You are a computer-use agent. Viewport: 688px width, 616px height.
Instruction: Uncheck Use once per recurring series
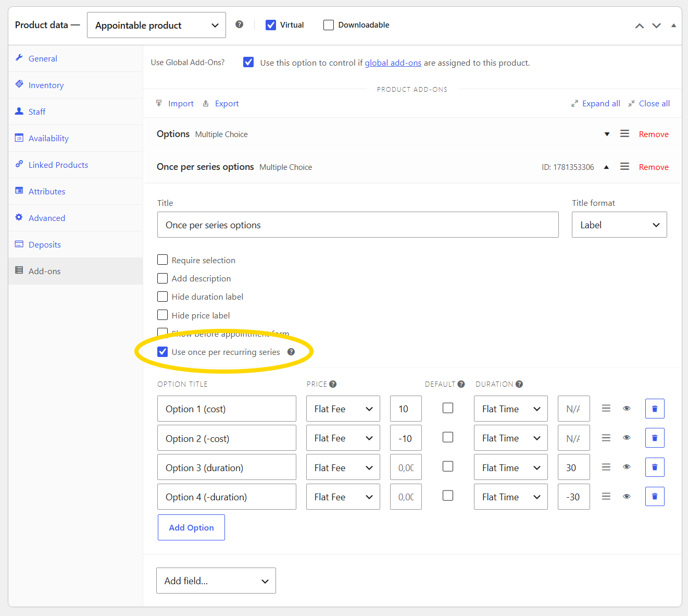pos(162,352)
